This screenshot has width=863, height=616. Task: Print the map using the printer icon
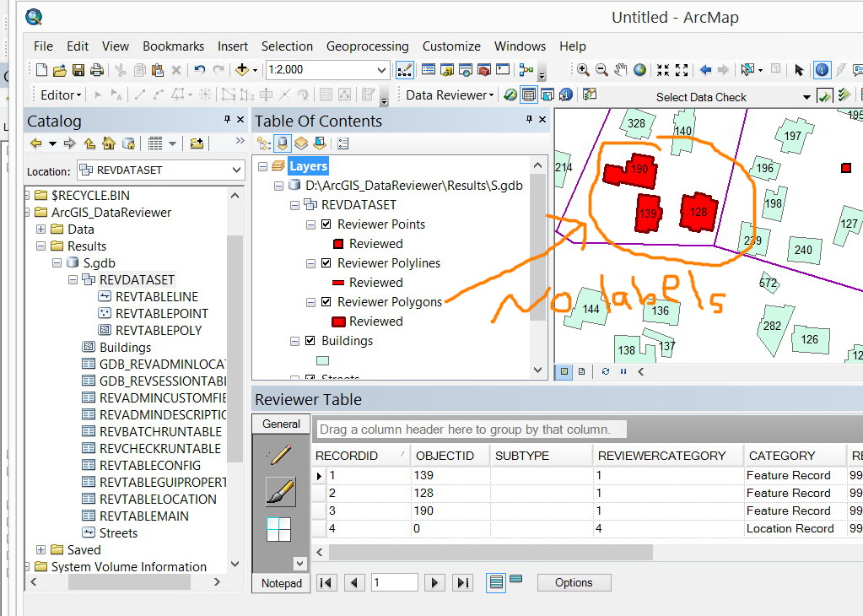[97, 70]
